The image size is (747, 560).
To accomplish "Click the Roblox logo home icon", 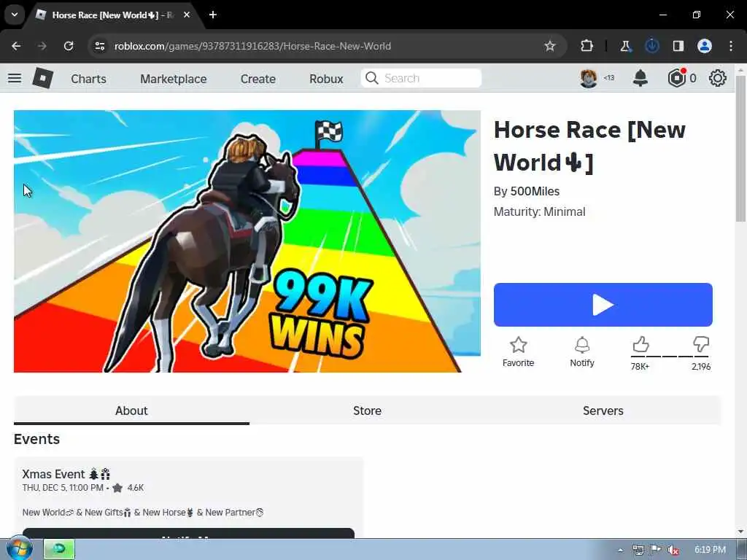I will [43, 78].
